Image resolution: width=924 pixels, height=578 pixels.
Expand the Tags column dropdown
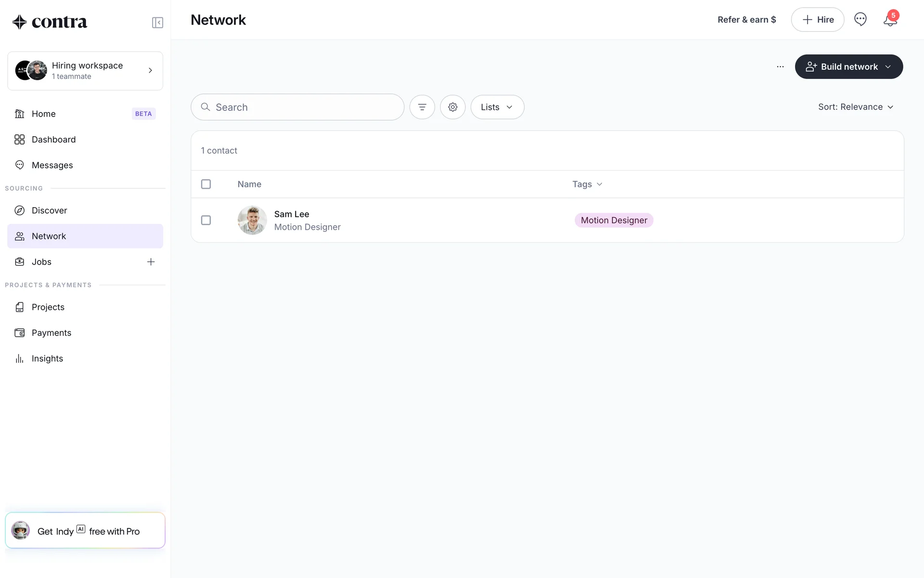pos(587,184)
